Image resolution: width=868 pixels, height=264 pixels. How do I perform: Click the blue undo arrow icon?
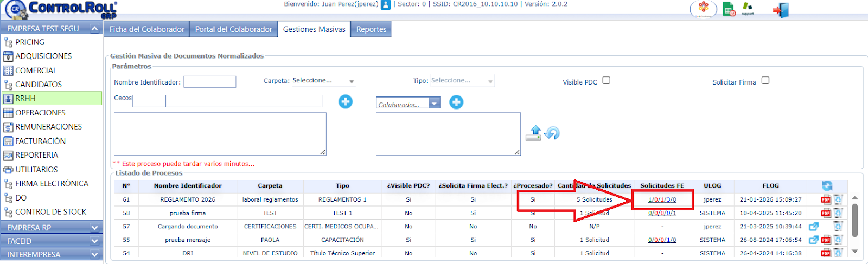click(x=552, y=133)
